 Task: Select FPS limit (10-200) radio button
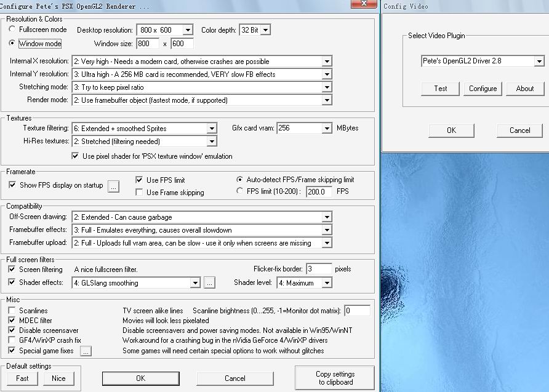(x=239, y=191)
